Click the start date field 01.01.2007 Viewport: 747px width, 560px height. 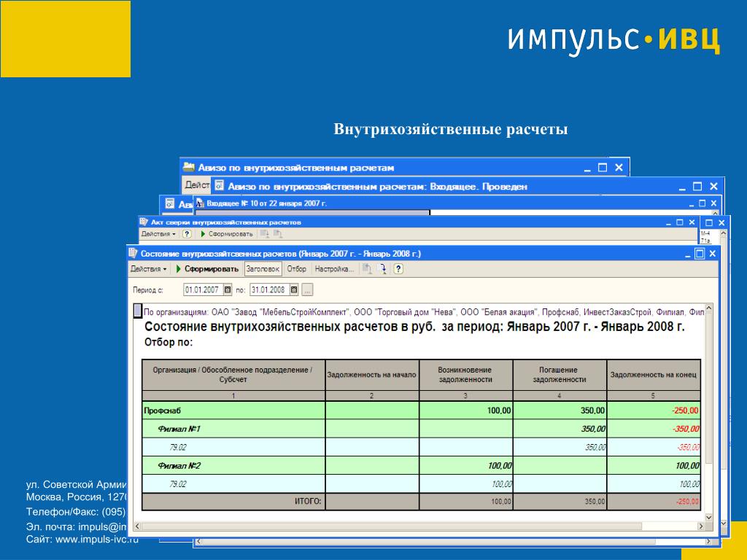(x=203, y=289)
